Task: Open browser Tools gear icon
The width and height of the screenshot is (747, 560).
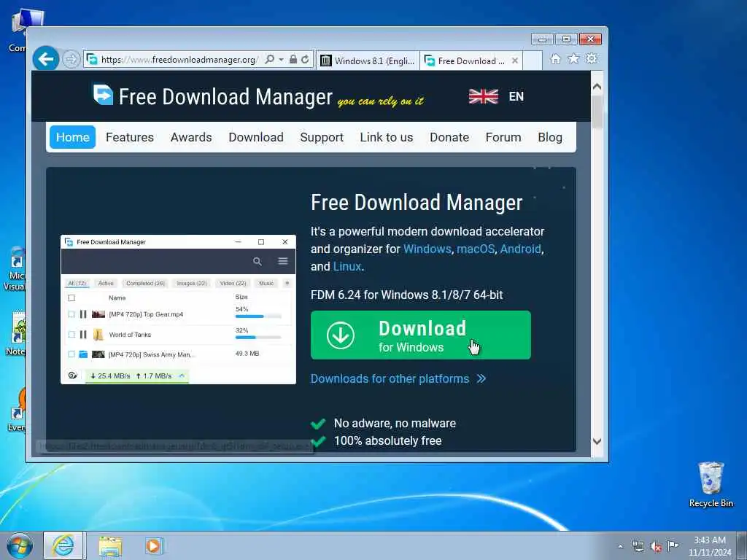Action: 592,58
